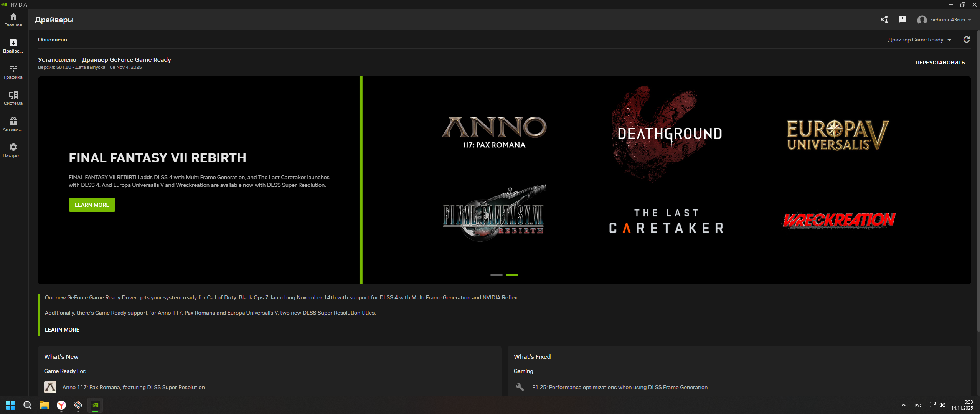This screenshot has height=414, width=980.
Task: Show hidden system tray icons
Action: point(904,405)
